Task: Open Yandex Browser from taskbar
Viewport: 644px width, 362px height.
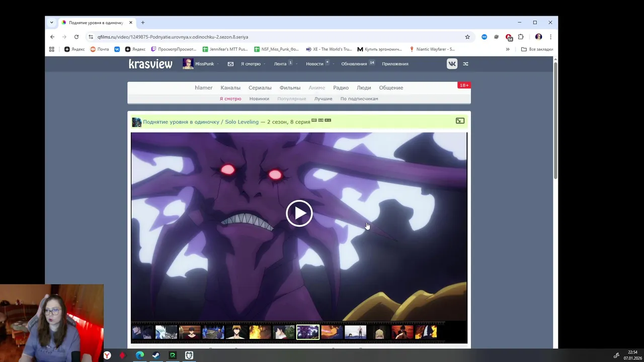Action: click(107, 355)
